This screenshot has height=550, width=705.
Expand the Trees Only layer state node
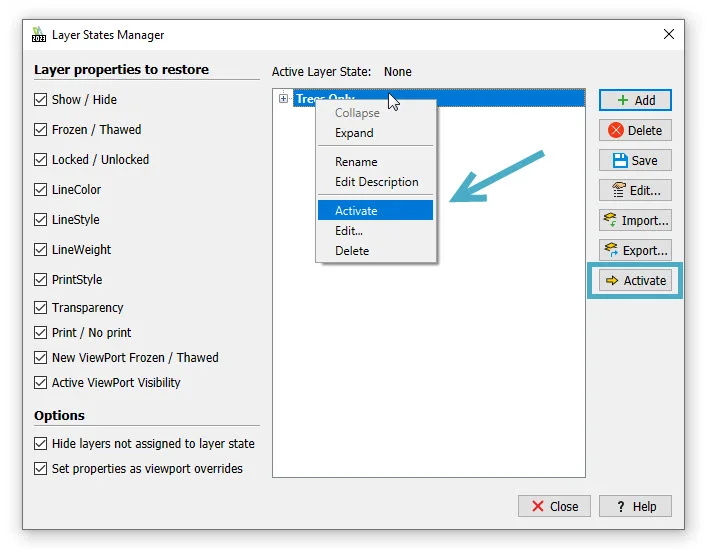coord(284,99)
